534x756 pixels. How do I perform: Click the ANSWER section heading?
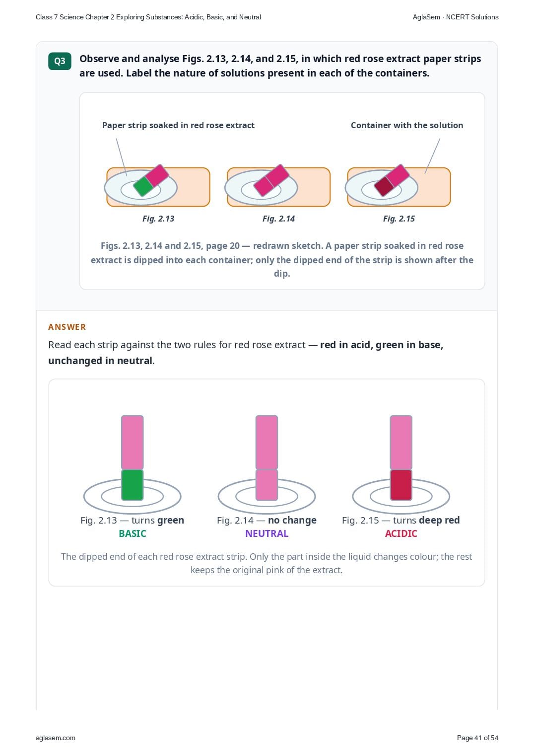67,327
